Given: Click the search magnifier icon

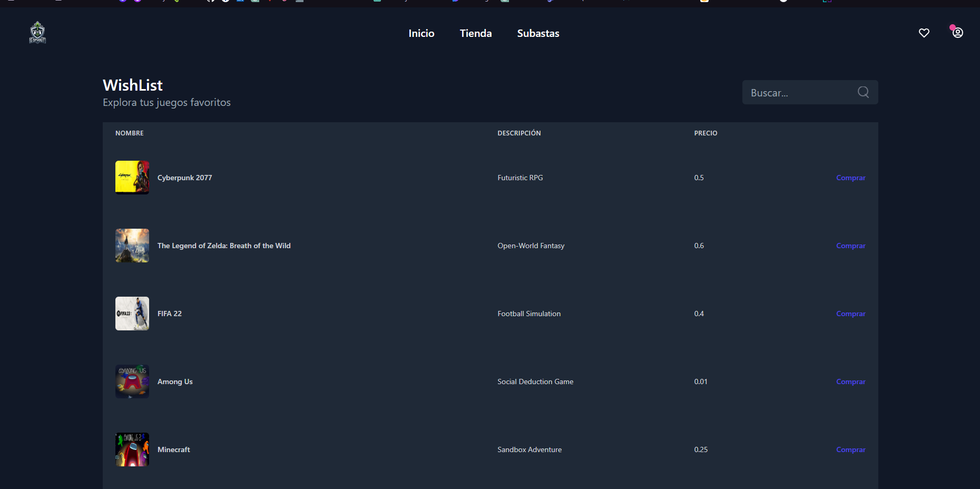Looking at the screenshot, I should coord(863,92).
